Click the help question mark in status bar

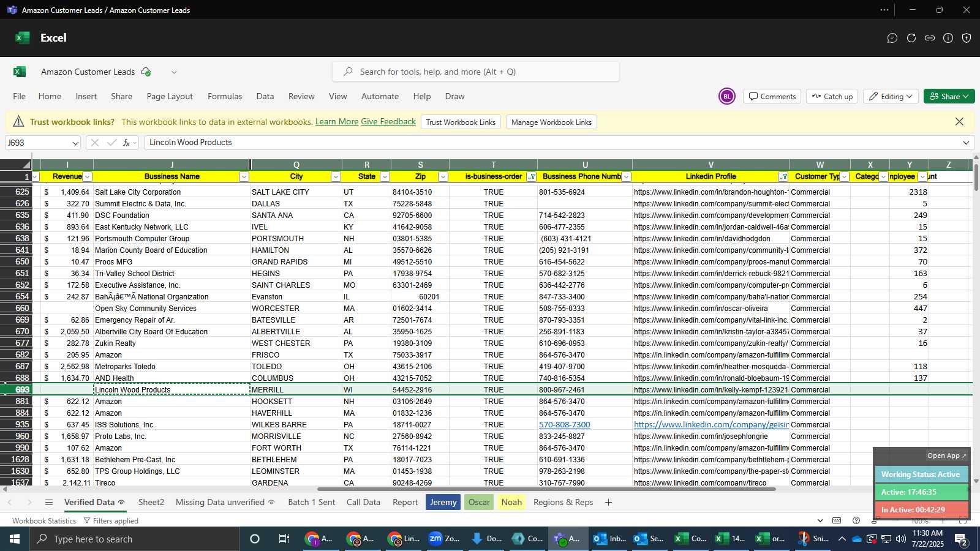856,520
